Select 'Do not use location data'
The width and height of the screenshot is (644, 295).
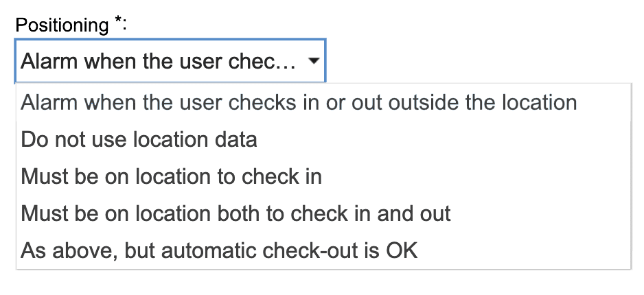pos(139,140)
